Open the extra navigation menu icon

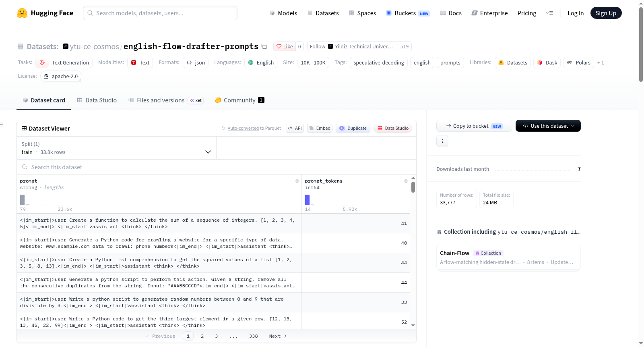pyautogui.click(x=549, y=13)
